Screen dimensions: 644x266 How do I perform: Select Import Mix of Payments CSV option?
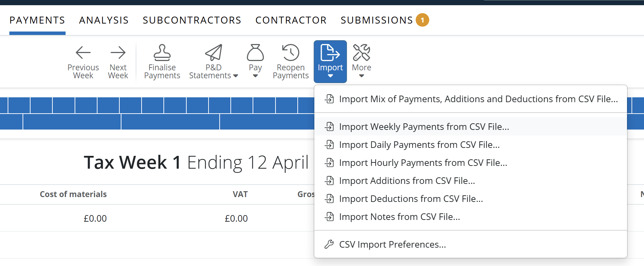point(471,99)
